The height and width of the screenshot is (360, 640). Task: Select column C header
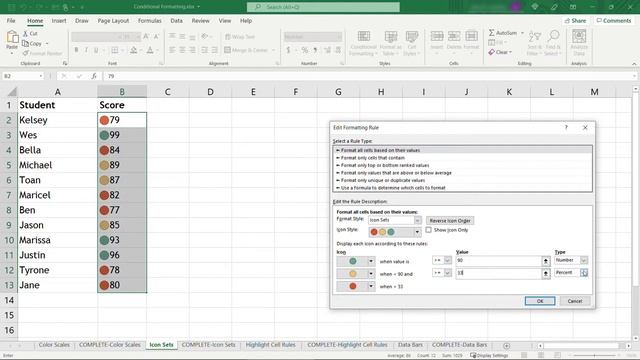168,92
